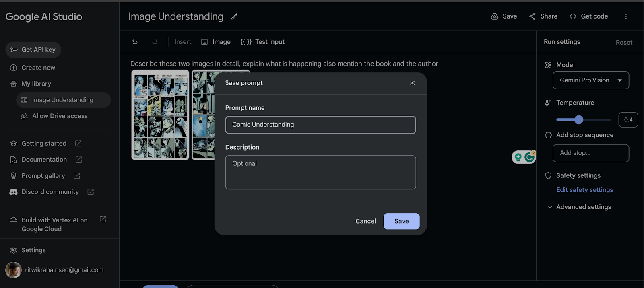Click the account profile avatar
This screenshot has height=288, width=644.
pyautogui.click(x=13, y=270)
